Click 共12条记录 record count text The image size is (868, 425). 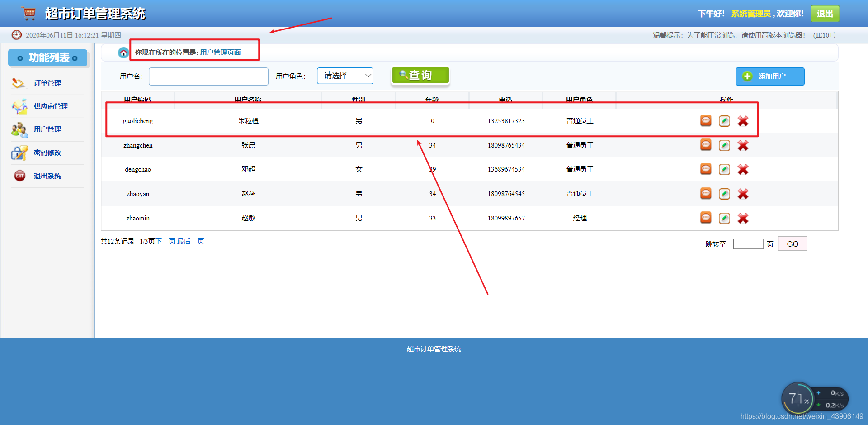click(118, 241)
